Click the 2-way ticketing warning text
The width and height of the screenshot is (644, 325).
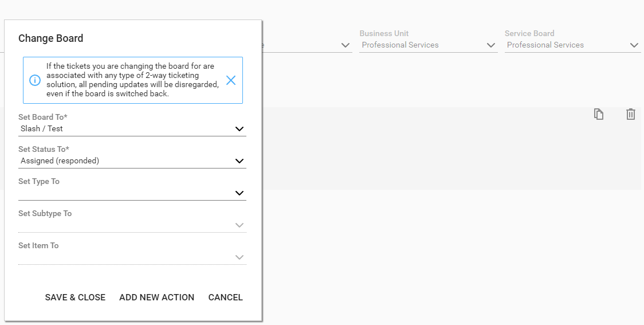133,80
